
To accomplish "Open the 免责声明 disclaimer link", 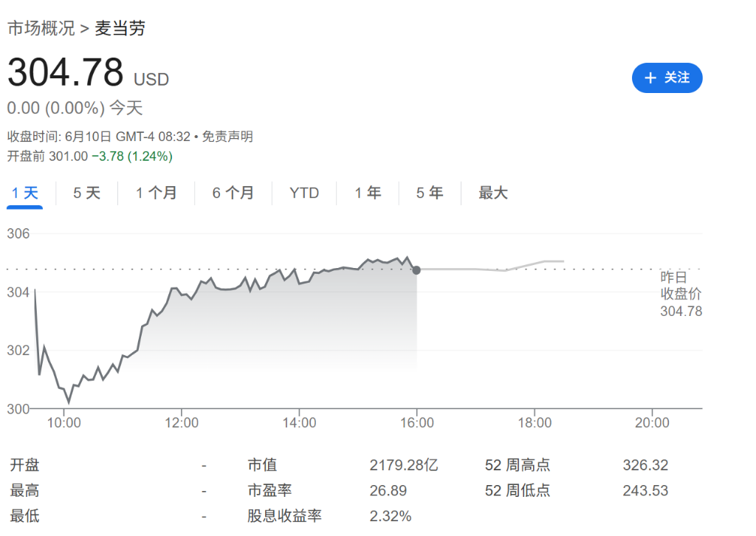I will click(227, 137).
